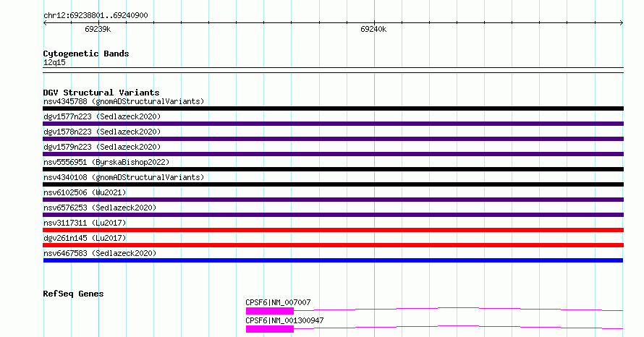This screenshot has height=337, width=644.
Task: Click the dgv1579n223 (Sedlazeck2020) label
Action: [x=102, y=147]
